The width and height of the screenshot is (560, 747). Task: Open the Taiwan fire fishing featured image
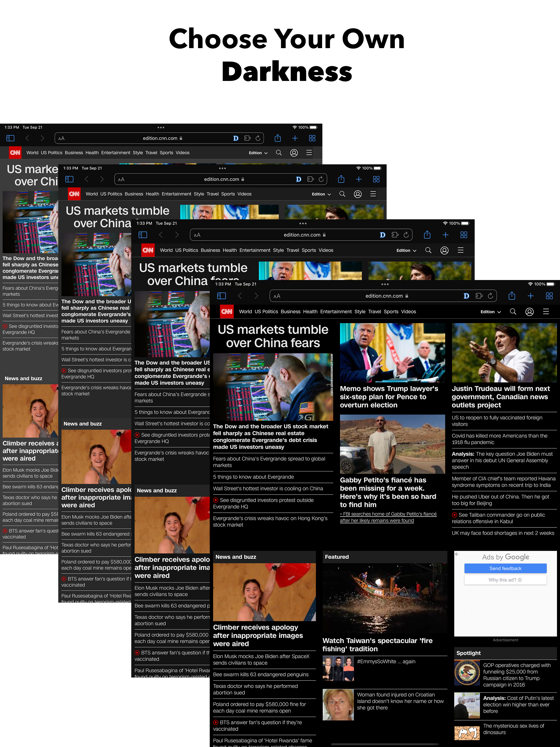385,598
